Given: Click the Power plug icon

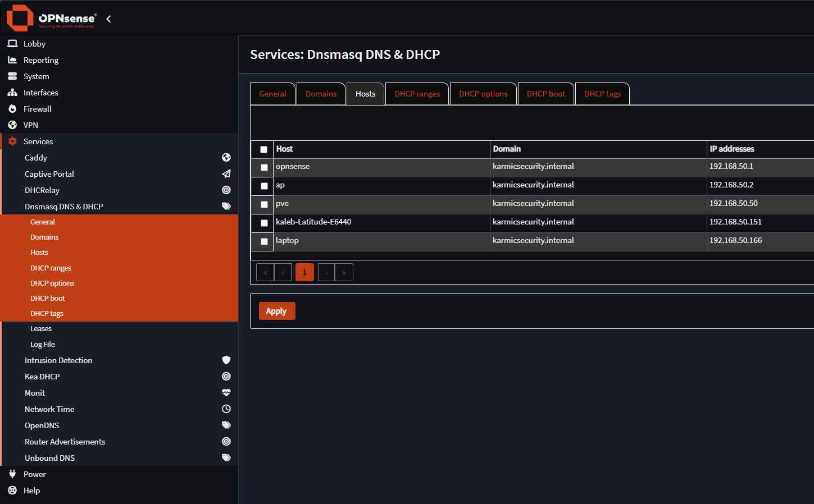Looking at the screenshot, I should [x=12, y=474].
